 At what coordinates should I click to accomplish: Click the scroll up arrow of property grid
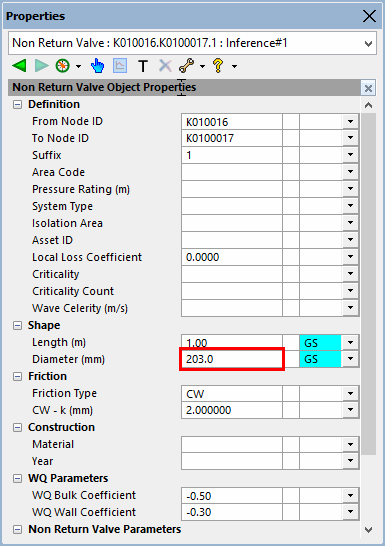click(368, 105)
